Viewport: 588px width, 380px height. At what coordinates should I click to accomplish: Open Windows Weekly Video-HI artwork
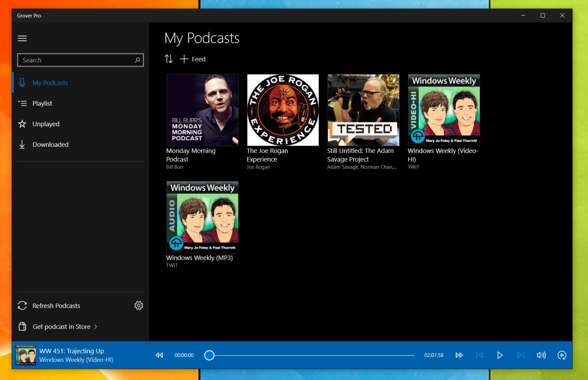[444, 110]
